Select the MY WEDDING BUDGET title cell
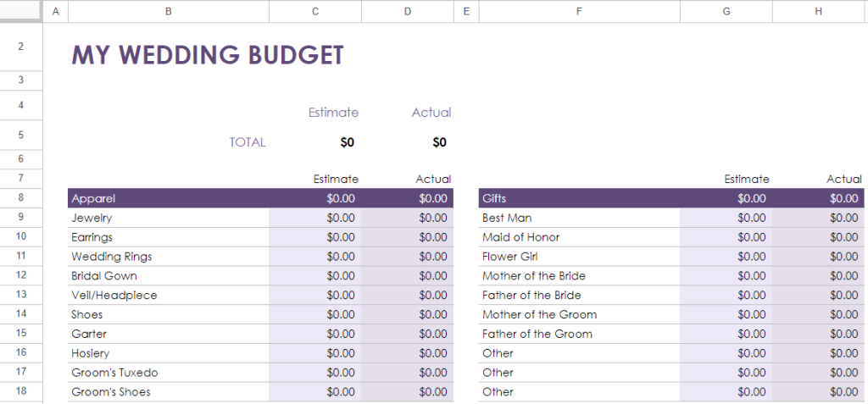Viewport: 868px width, 404px height. coord(208,55)
